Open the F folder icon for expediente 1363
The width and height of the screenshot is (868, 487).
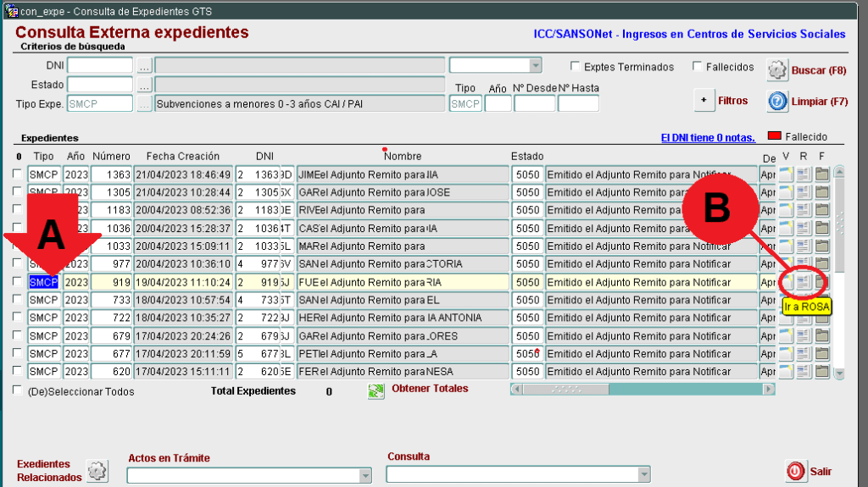821,174
